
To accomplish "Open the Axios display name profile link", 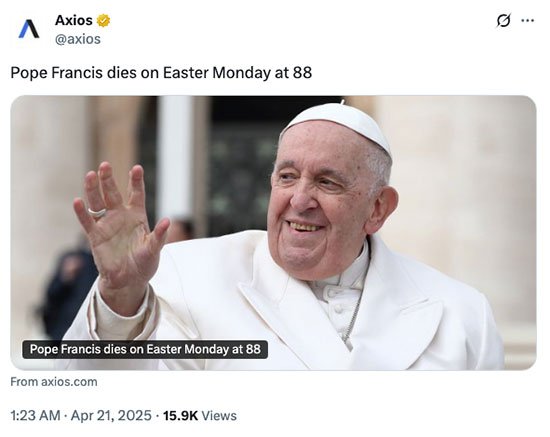I will [x=74, y=20].
